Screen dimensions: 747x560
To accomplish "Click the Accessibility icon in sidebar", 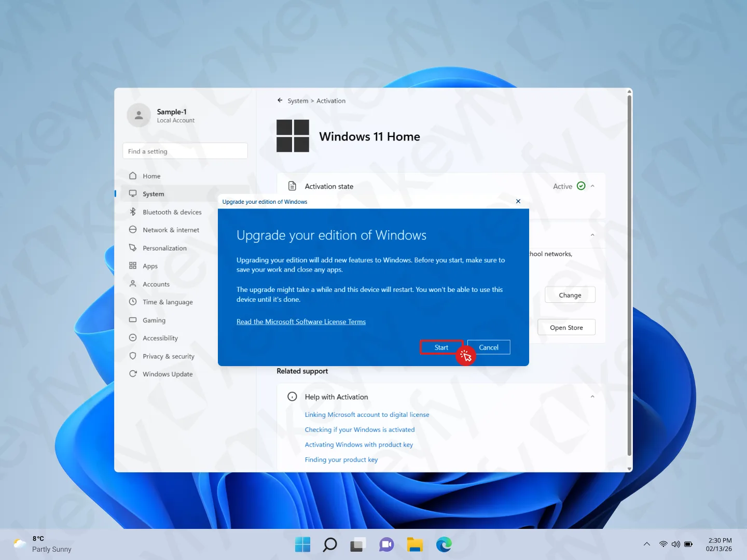I will tap(133, 338).
